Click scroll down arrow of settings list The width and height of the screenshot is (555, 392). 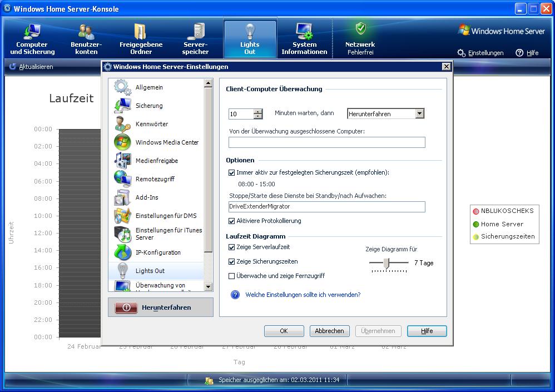tap(208, 287)
